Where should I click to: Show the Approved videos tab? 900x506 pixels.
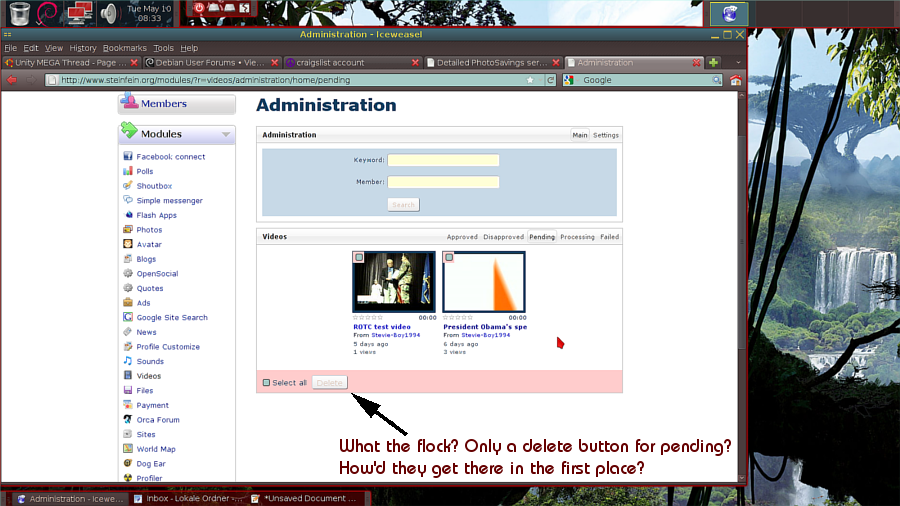[x=462, y=237]
